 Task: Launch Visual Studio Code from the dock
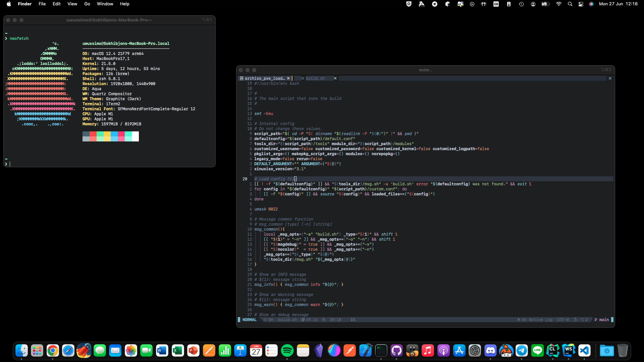[x=584, y=351]
